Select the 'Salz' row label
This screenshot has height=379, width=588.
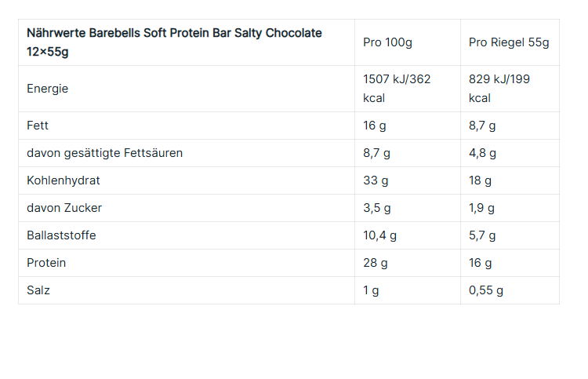click(x=38, y=290)
